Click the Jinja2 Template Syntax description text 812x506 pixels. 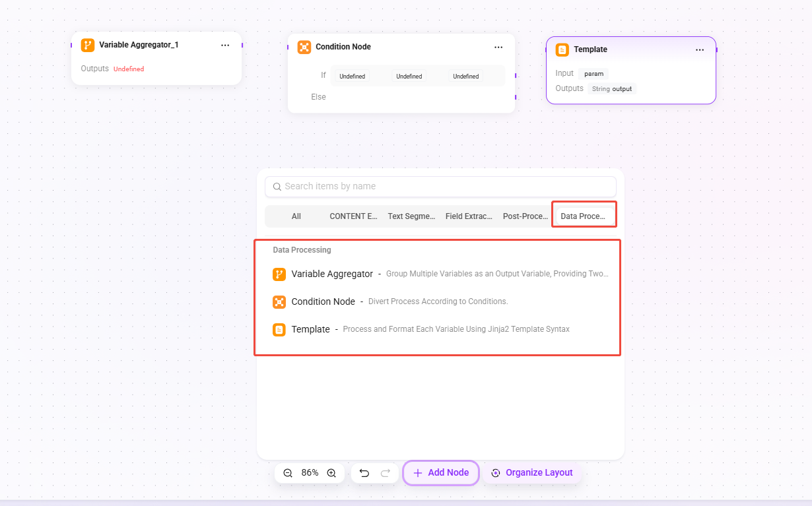tap(456, 329)
